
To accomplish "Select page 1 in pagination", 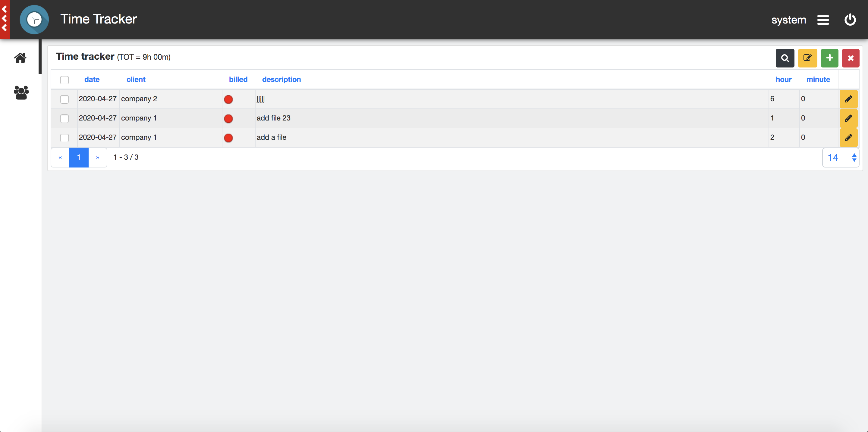I will coord(79,157).
